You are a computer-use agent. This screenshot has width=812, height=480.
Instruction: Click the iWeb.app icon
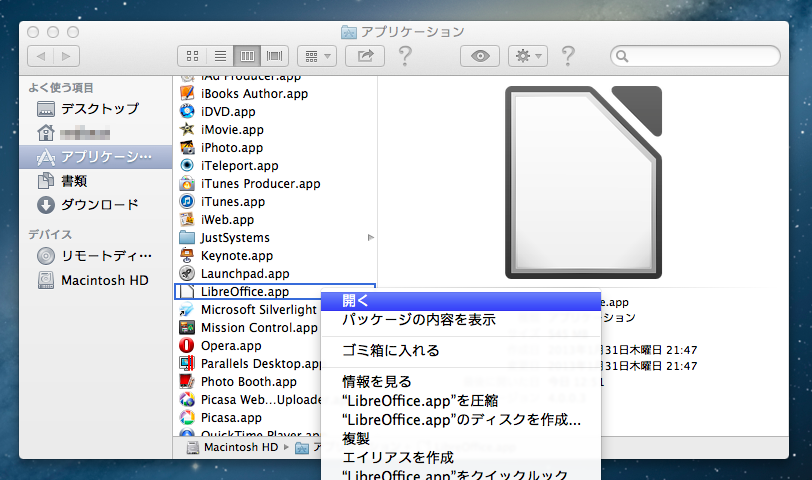point(187,219)
